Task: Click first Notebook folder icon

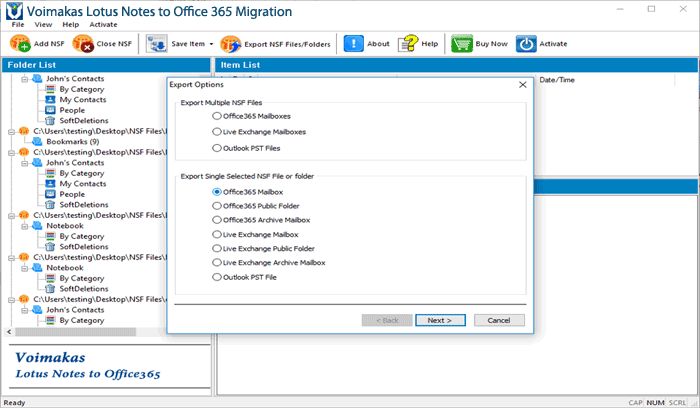Action: click(x=38, y=225)
